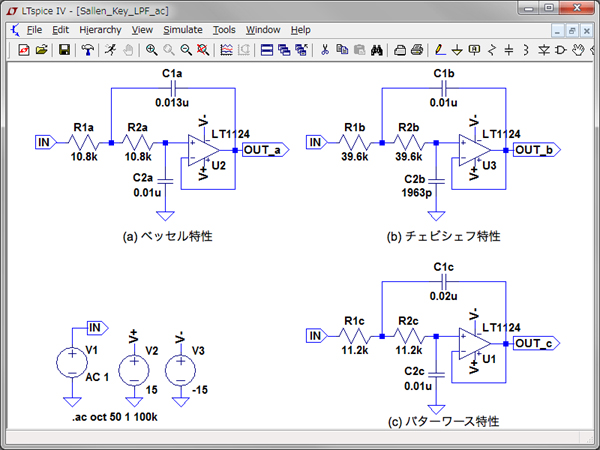Select the Resistor placement tool
Image resolution: width=600 pixels, height=450 pixels.
491,49
